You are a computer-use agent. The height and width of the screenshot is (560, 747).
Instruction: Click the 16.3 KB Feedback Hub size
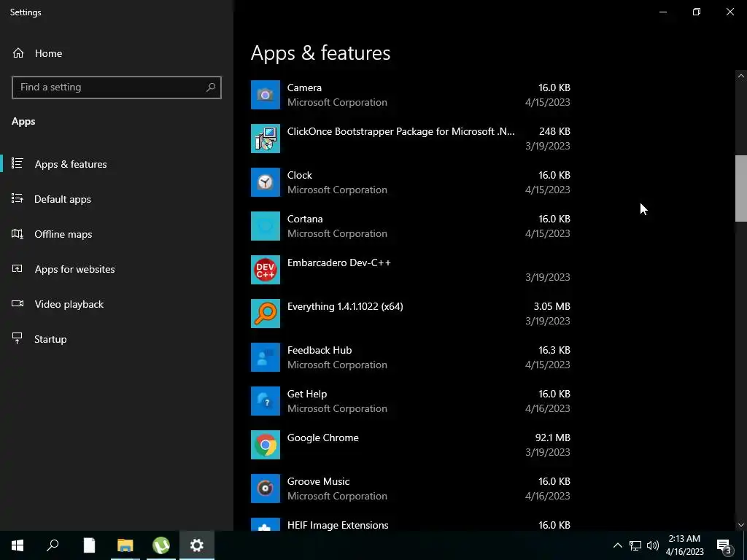point(554,350)
